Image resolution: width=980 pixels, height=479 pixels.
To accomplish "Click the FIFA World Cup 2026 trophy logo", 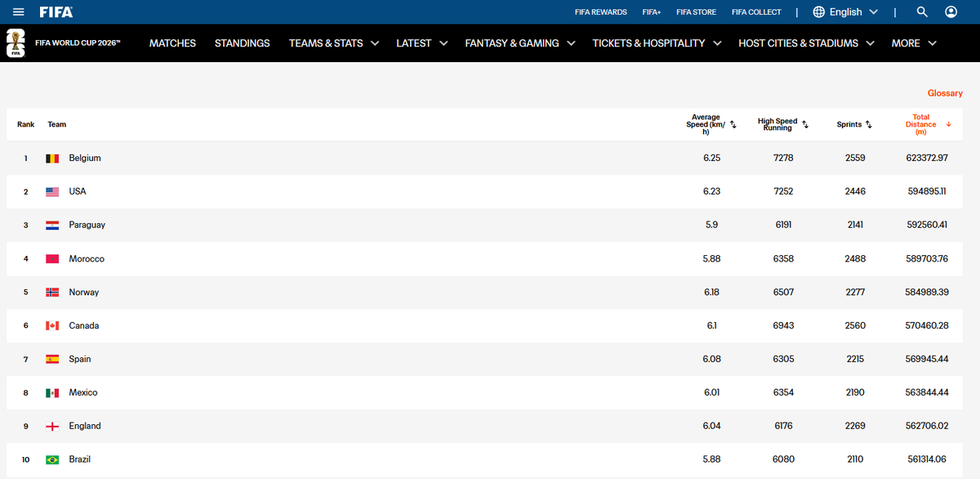I will 16,43.
